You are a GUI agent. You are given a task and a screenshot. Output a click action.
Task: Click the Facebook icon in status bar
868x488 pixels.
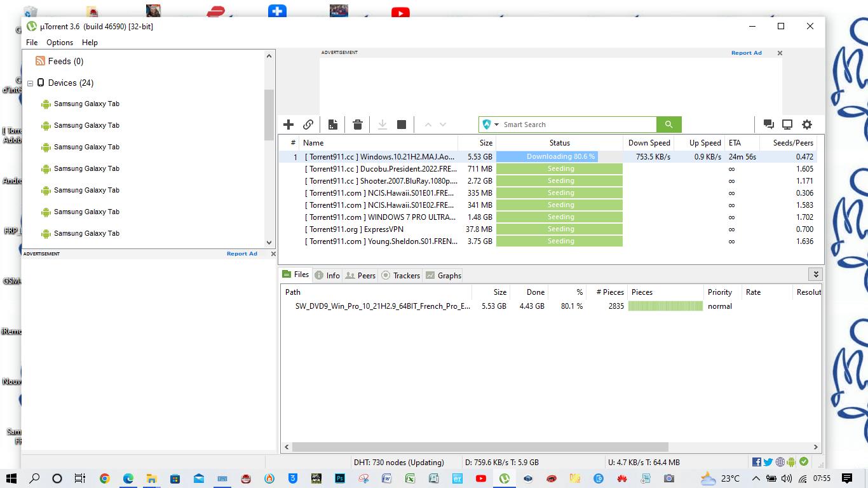pyautogui.click(x=757, y=462)
